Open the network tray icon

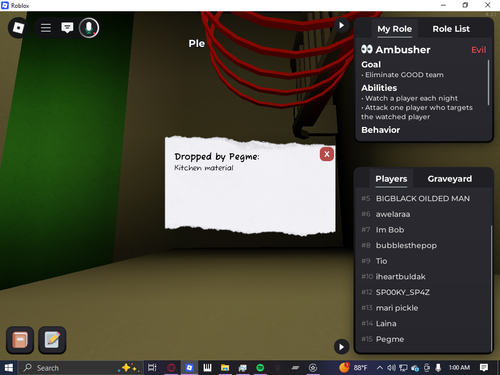[x=403, y=368]
